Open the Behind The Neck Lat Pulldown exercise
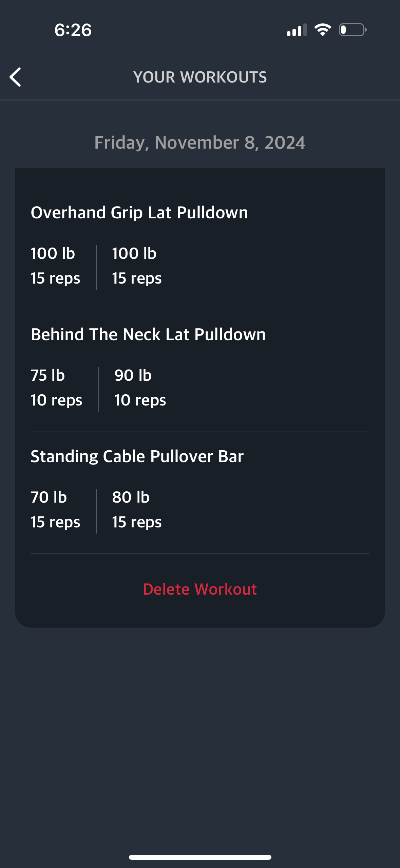 [x=148, y=334]
